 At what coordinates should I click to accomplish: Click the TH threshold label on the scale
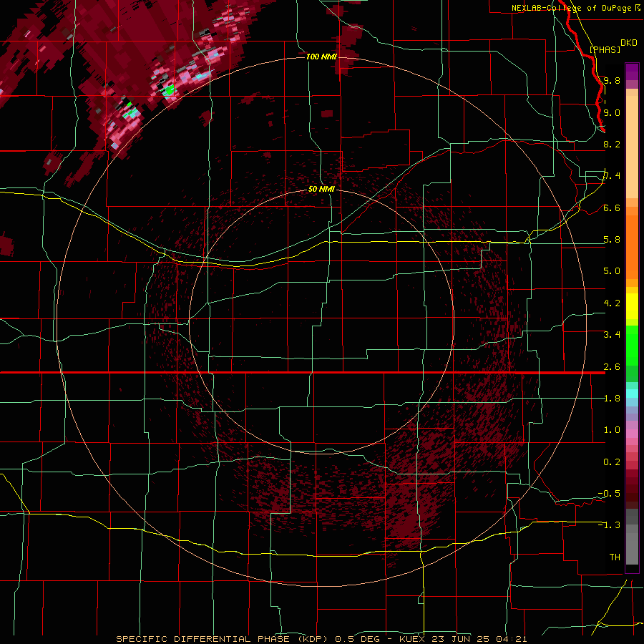click(615, 557)
